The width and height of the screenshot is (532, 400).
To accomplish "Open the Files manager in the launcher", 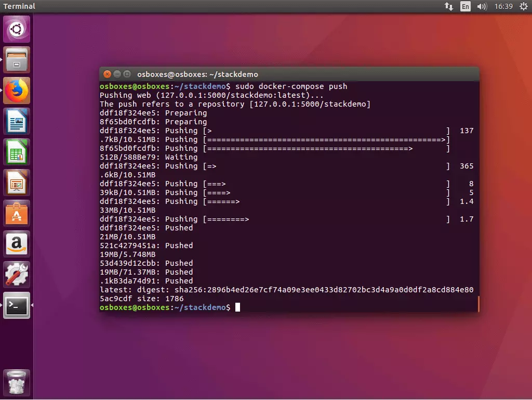I will pyautogui.click(x=17, y=60).
